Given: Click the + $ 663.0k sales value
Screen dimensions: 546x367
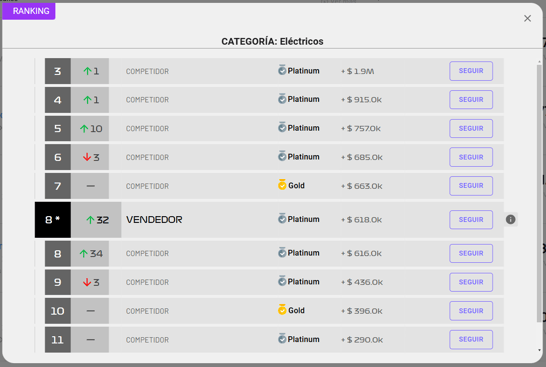Looking at the screenshot, I should pos(362,186).
